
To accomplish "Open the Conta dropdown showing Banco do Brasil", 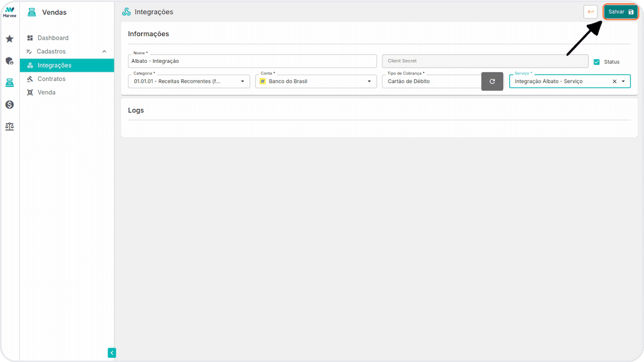I will [316, 82].
